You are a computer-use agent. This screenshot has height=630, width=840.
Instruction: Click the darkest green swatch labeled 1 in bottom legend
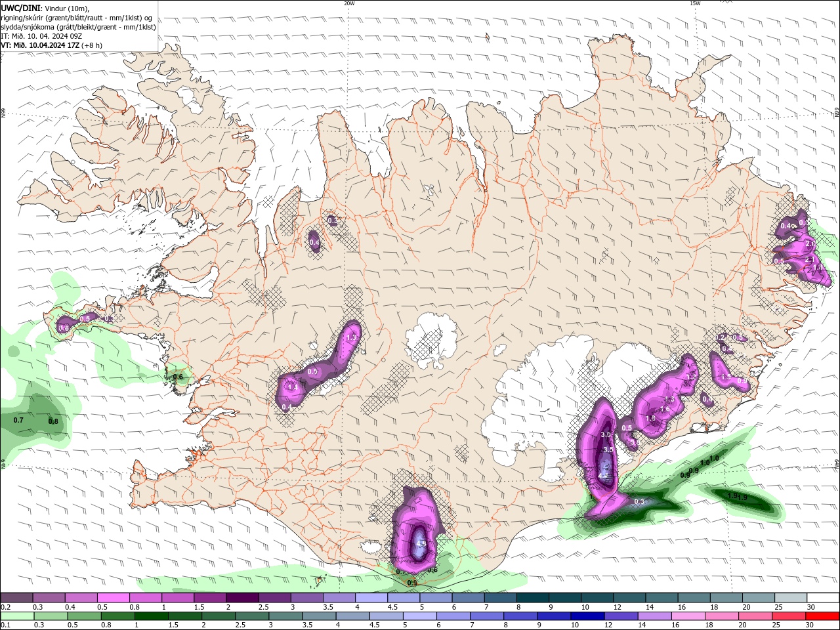point(150,616)
